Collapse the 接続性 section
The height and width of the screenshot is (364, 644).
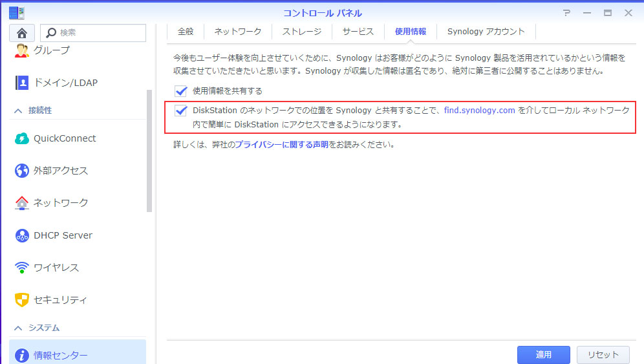tap(18, 111)
